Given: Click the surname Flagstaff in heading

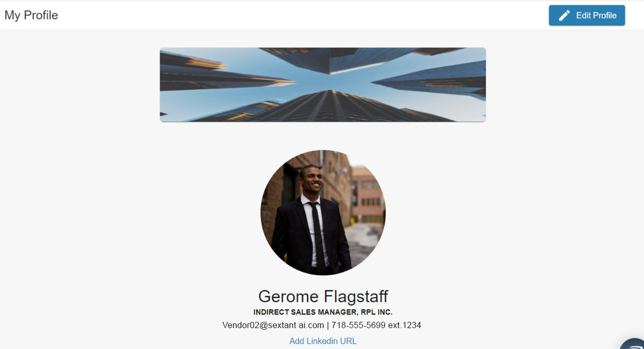Looking at the screenshot, I should coord(356,297).
